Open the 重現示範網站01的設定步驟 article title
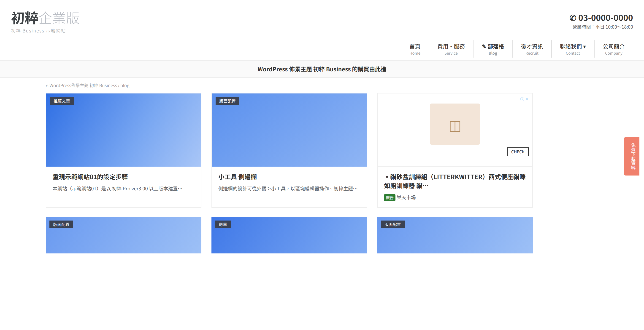This screenshot has width=644, height=330. click(x=90, y=177)
